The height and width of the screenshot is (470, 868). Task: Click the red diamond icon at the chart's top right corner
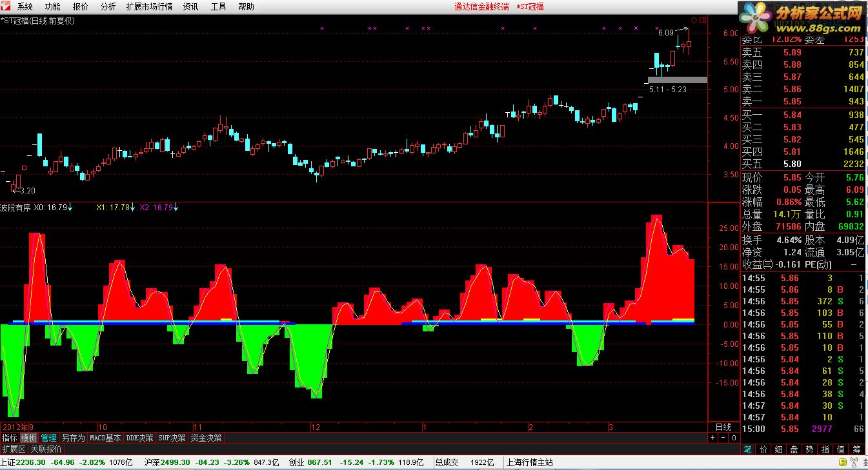[694, 19]
